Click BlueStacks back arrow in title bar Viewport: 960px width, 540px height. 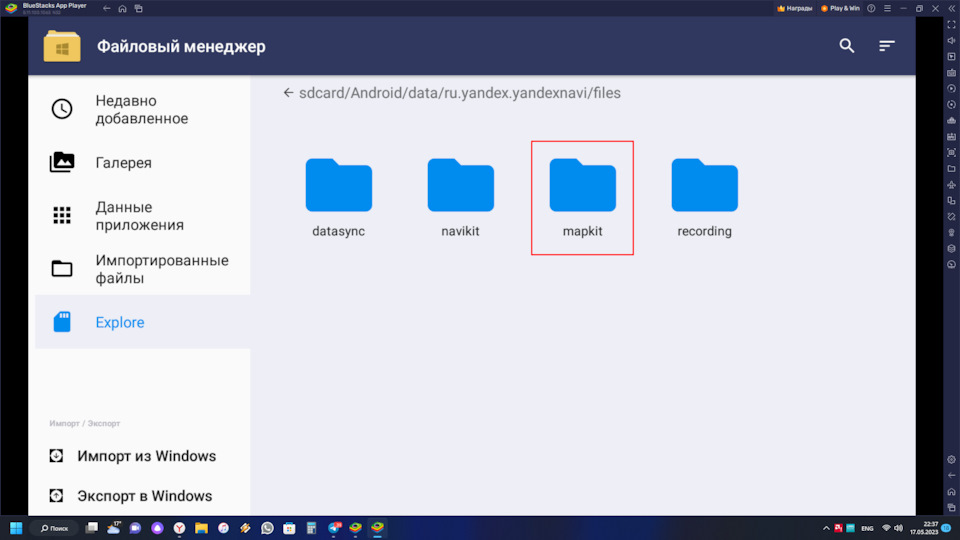(x=107, y=9)
